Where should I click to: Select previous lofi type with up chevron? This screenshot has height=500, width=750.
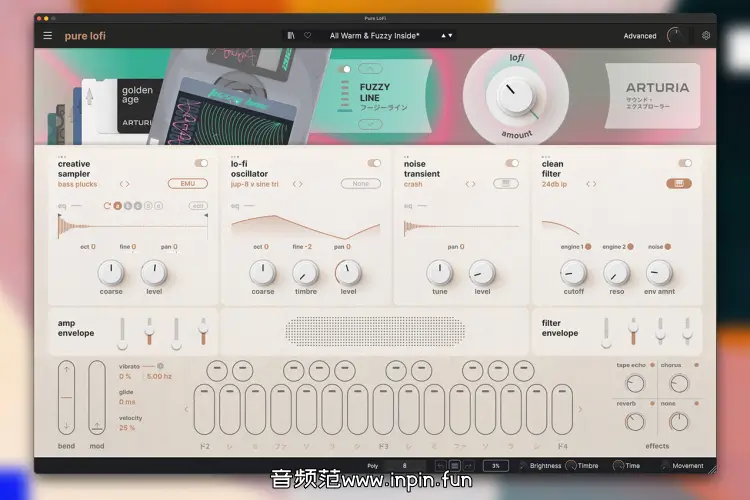pyautogui.click(x=370, y=69)
